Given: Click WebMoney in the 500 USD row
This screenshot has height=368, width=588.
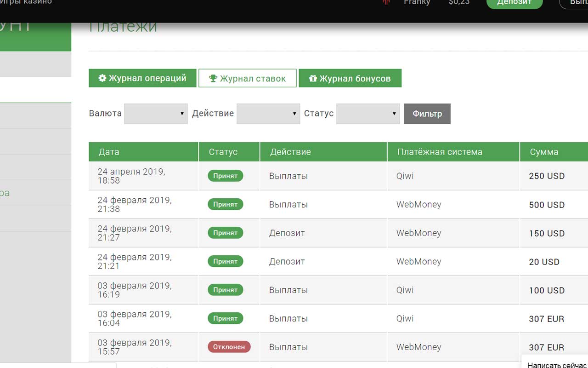Looking at the screenshot, I should pyautogui.click(x=419, y=205).
